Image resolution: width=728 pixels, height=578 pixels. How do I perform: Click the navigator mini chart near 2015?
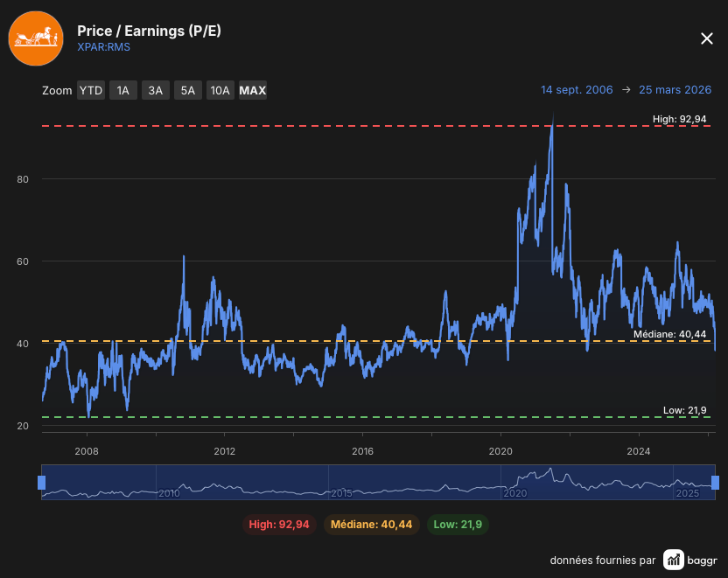click(x=341, y=493)
